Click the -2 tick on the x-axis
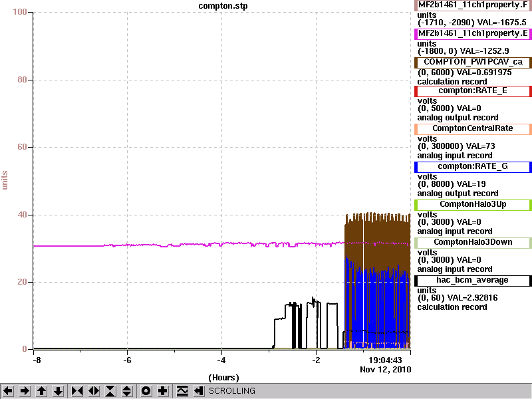 [x=316, y=360]
